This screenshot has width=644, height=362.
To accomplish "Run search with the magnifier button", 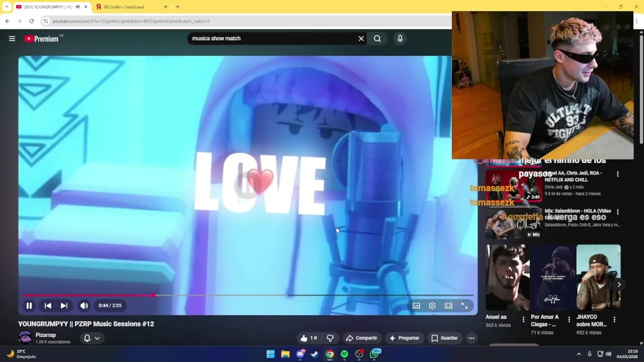I will click(377, 38).
